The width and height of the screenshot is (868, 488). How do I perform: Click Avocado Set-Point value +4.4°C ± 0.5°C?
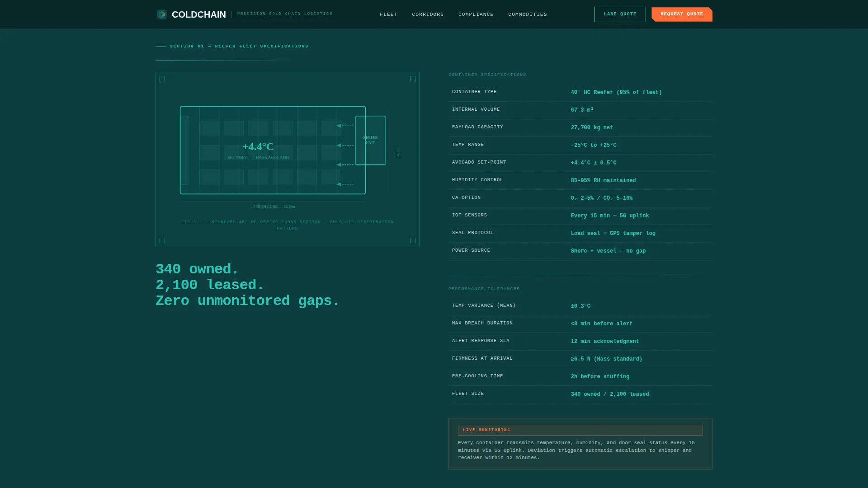593,163
